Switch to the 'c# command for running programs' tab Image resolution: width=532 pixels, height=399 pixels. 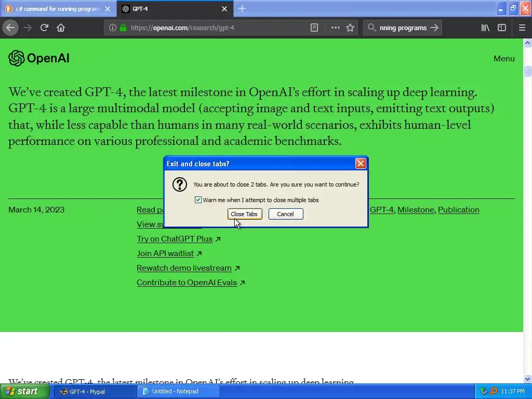[58, 9]
